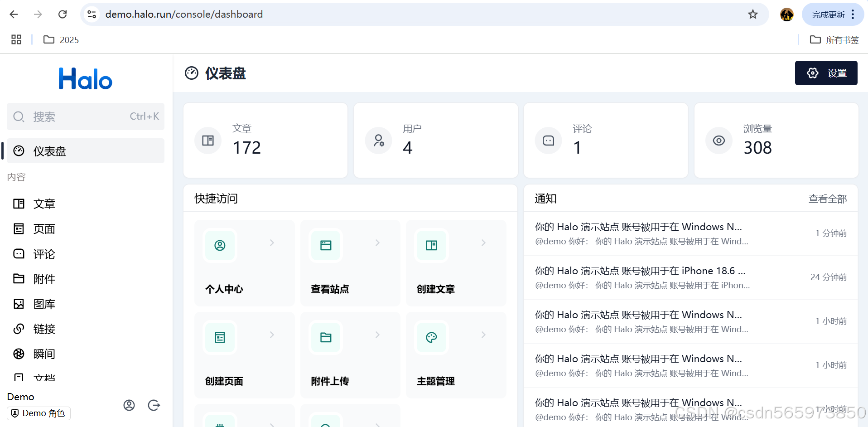Open the 2025 bookmarks folder

(x=61, y=40)
